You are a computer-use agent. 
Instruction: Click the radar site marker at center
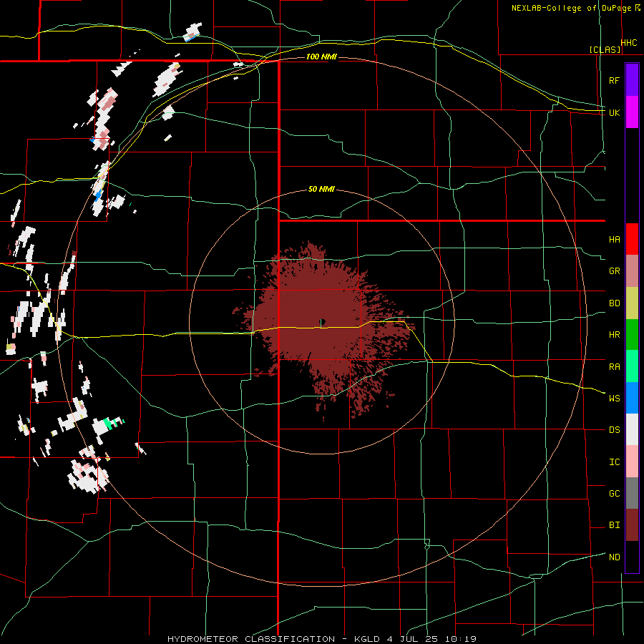[x=322, y=322]
